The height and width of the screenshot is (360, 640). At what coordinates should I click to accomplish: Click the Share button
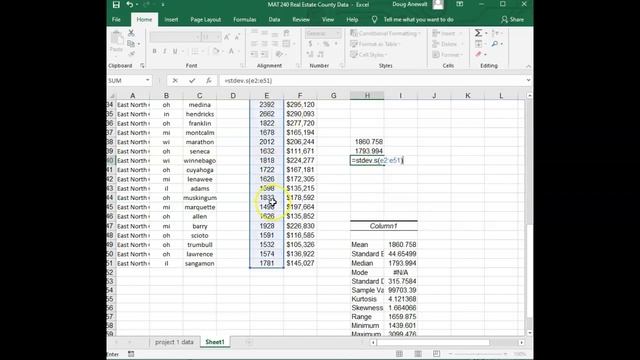pos(513,20)
